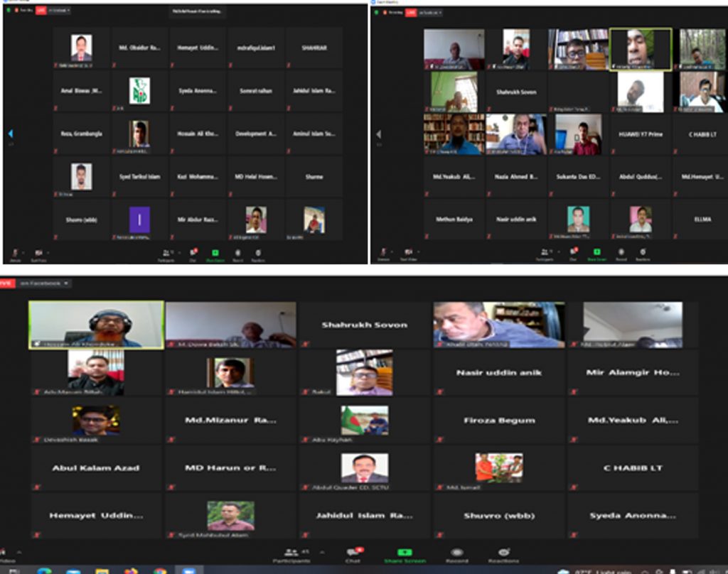Viewport: 728px width, 574px height.
Task: Expand Participants arrow in top-left window
Action: click(178, 253)
